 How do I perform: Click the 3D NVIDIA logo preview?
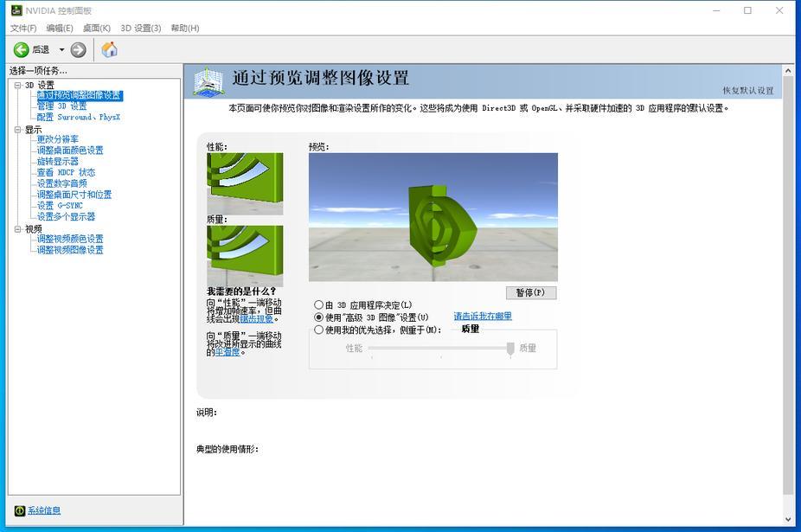point(433,217)
